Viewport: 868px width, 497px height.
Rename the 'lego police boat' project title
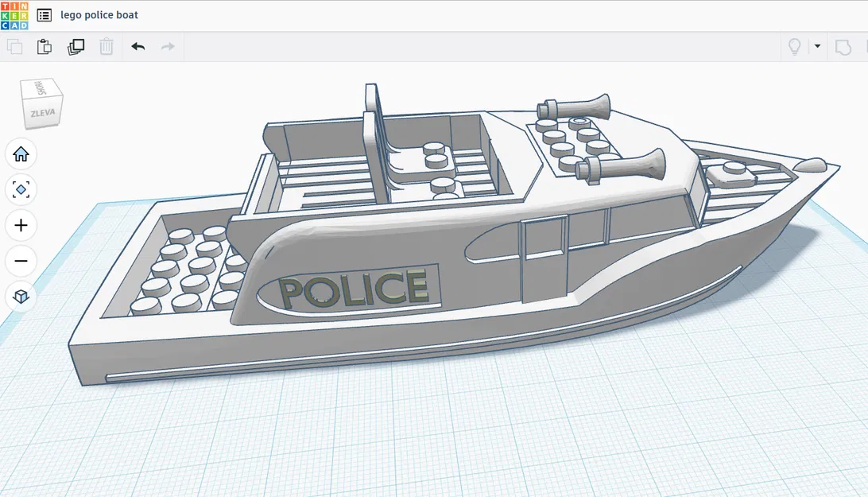coord(99,15)
